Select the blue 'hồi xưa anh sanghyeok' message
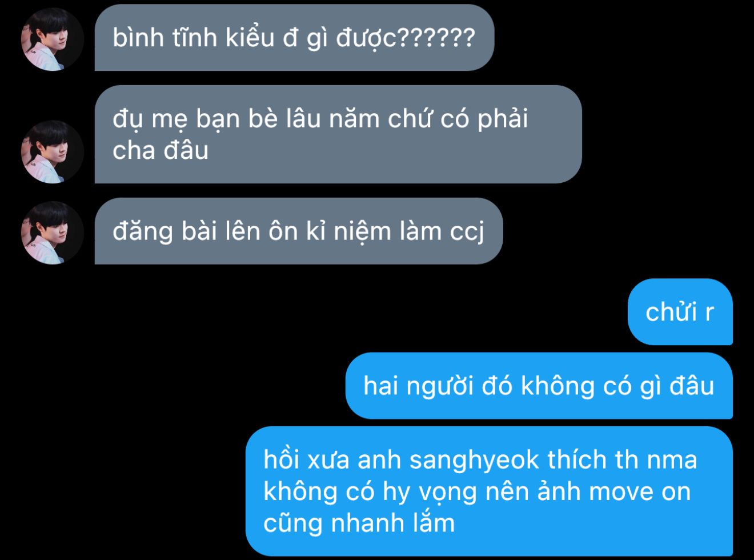Viewport: 754px width, 560px height. (x=489, y=491)
